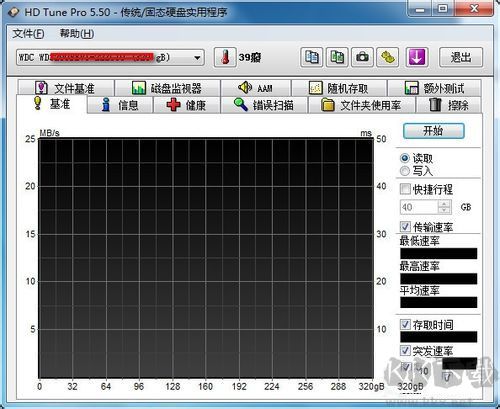Viewport: 500px width, 409px height.
Task: Open the 额外测试 tab
Action: [434, 88]
